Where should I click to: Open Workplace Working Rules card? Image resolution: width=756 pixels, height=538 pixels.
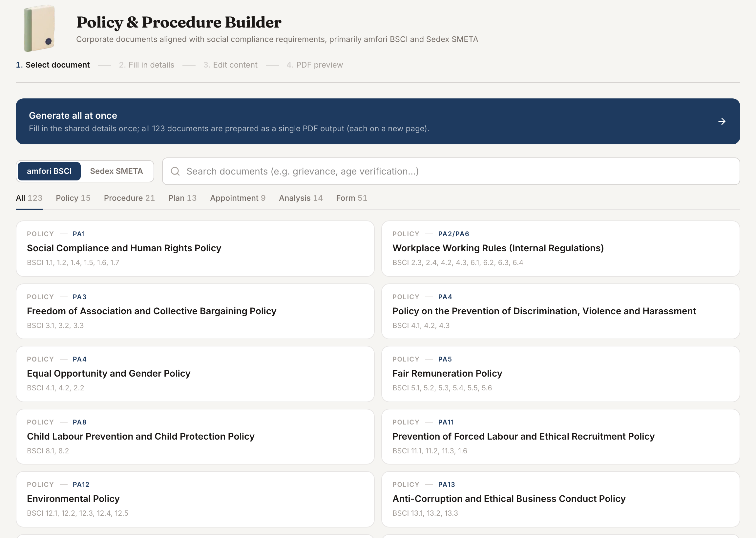point(560,248)
